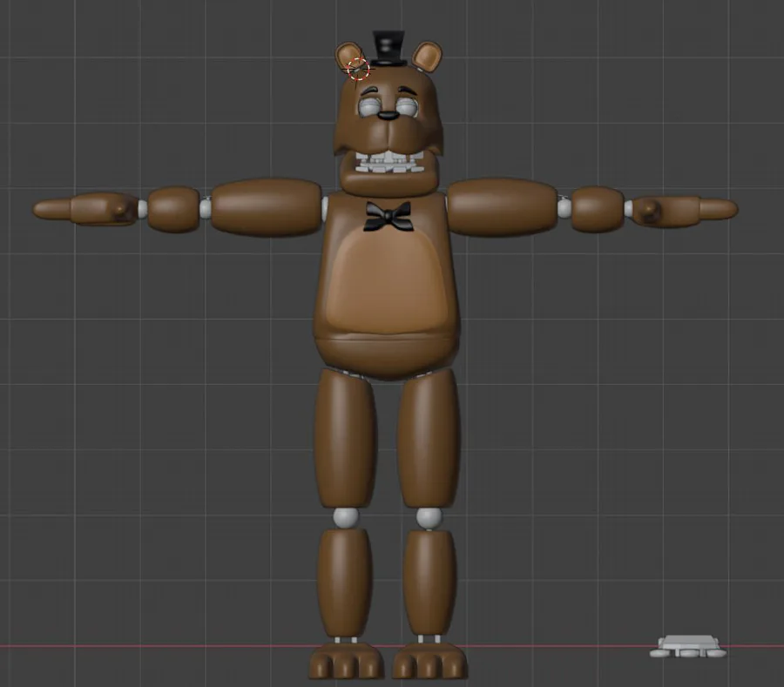The image size is (784, 687).
Task: Select the forearm segment on the right side
Action: click(x=598, y=209)
